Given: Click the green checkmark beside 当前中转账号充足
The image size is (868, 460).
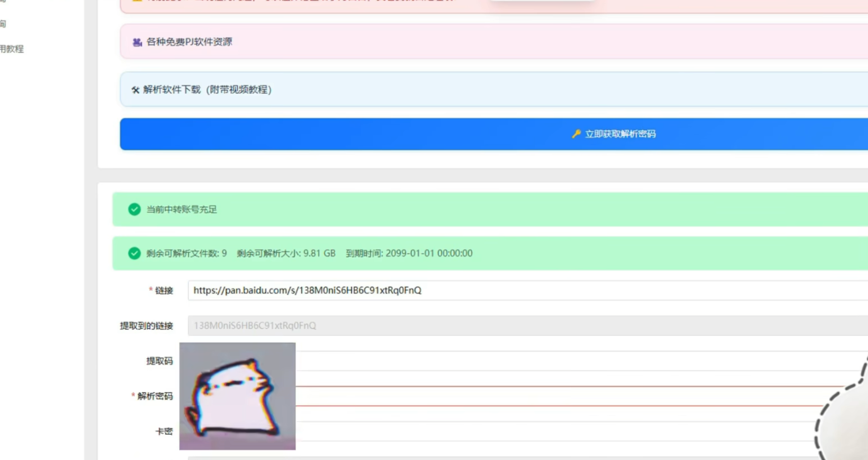Looking at the screenshot, I should click(x=134, y=209).
